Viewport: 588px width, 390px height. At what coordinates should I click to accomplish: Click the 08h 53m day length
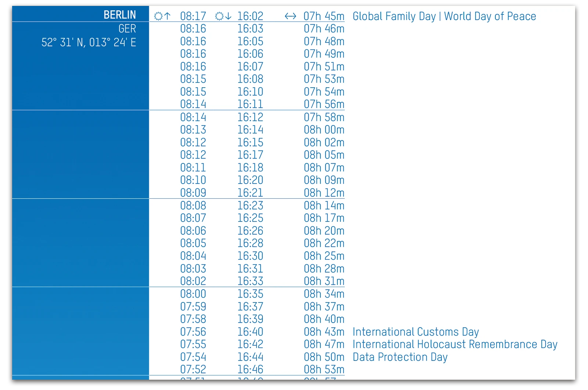[x=324, y=369]
